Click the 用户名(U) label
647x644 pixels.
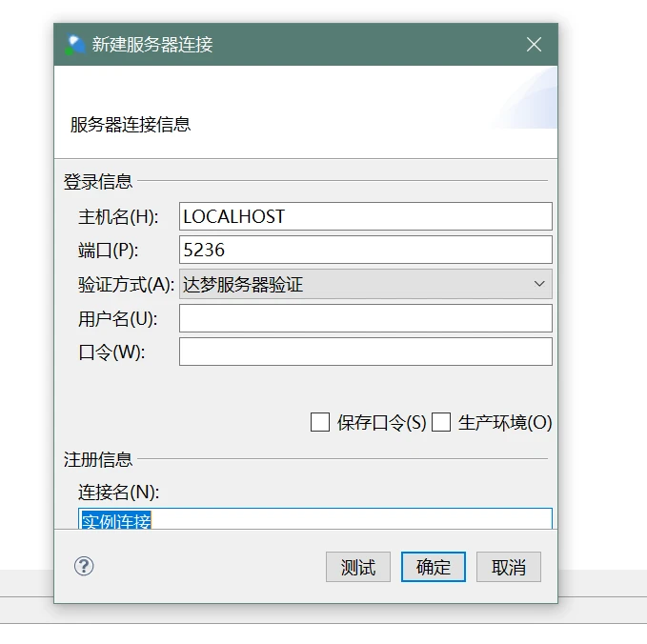[x=118, y=318]
